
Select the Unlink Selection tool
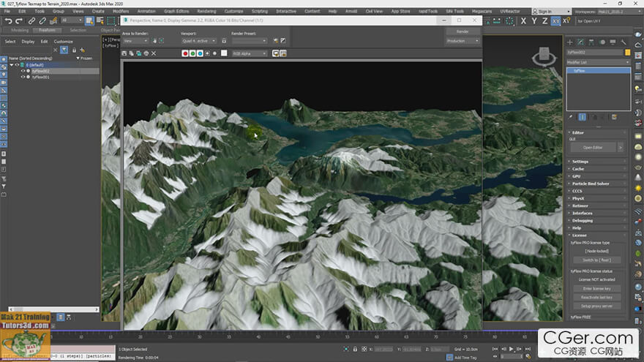(x=42, y=20)
